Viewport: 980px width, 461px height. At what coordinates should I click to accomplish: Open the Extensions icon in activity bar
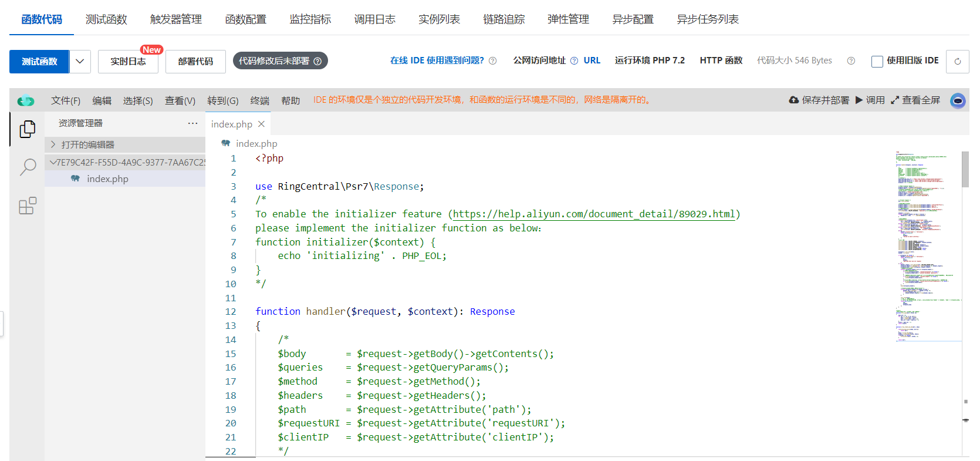pyautogui.click(x=28, y=206)
